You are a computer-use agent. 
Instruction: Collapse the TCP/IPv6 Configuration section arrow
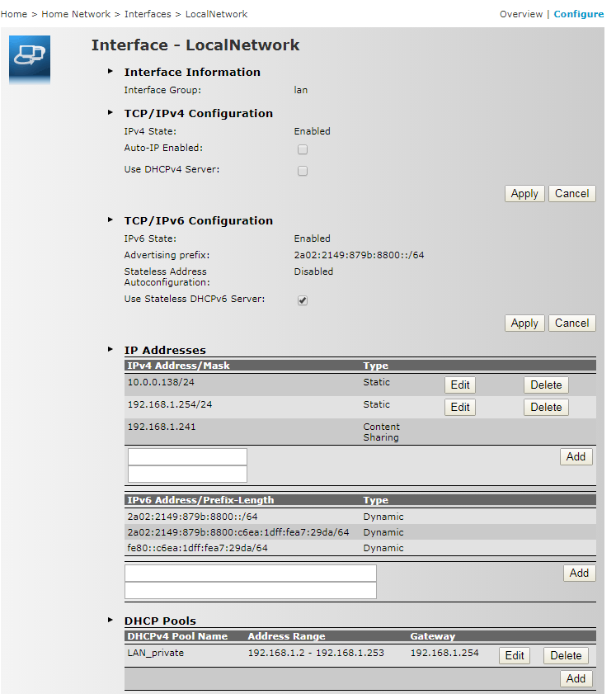coord(111,220)
